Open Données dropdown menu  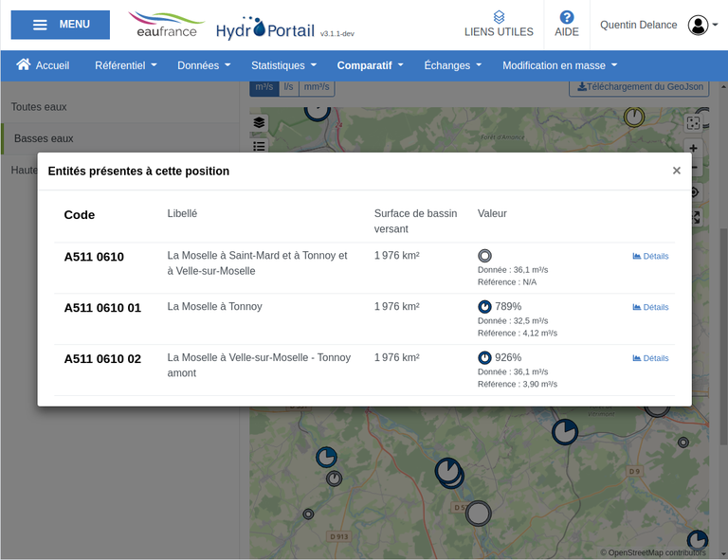pyautogui.click(x=204, y=65)
